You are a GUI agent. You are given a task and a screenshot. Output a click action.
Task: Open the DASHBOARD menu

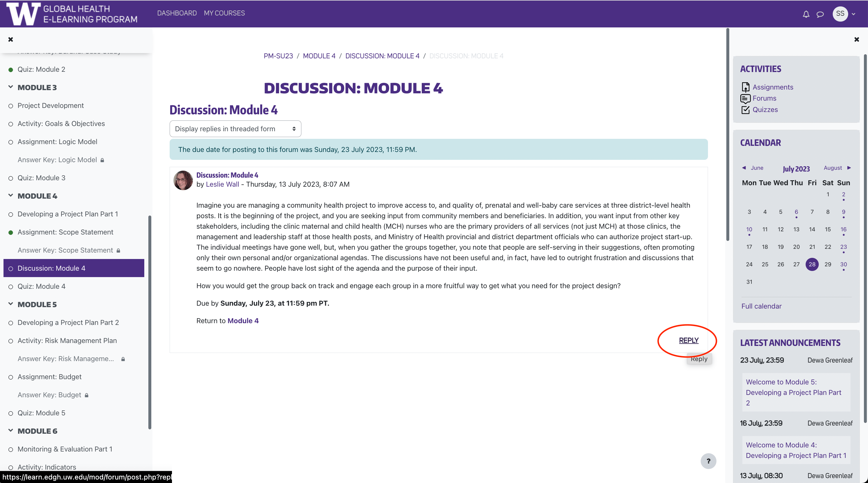click(177, 13)
